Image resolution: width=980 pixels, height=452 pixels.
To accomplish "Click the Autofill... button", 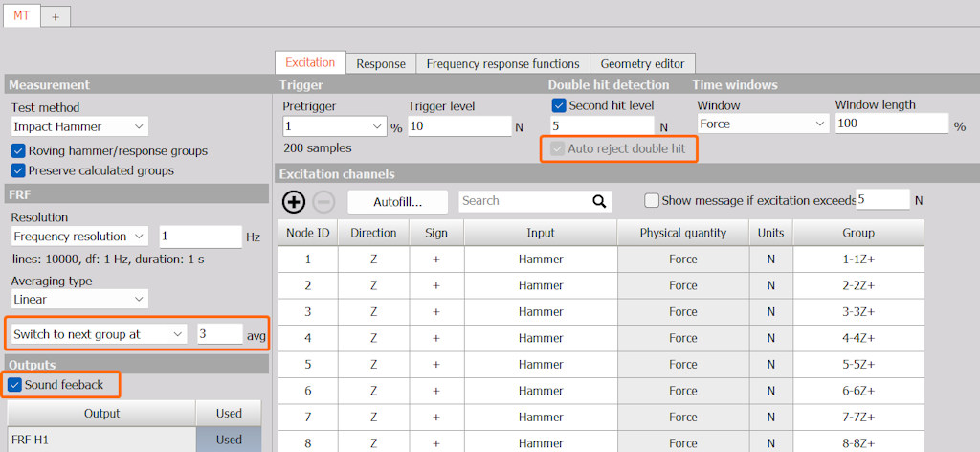I will tap(398, 202).
